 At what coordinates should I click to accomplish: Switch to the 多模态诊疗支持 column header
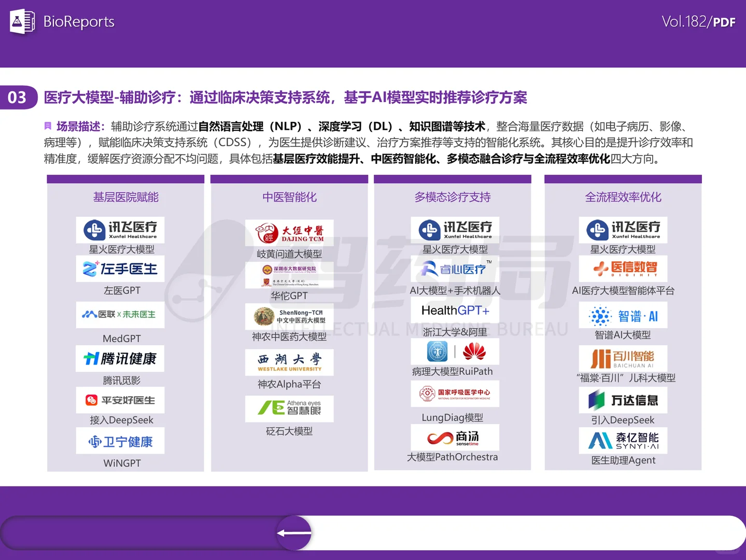pos(452,197)
